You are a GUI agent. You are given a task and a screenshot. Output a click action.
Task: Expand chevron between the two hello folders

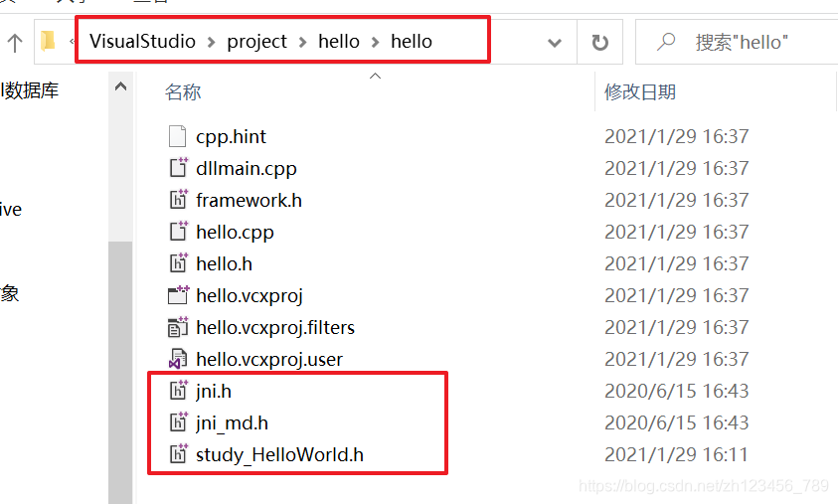coord(375,42)
